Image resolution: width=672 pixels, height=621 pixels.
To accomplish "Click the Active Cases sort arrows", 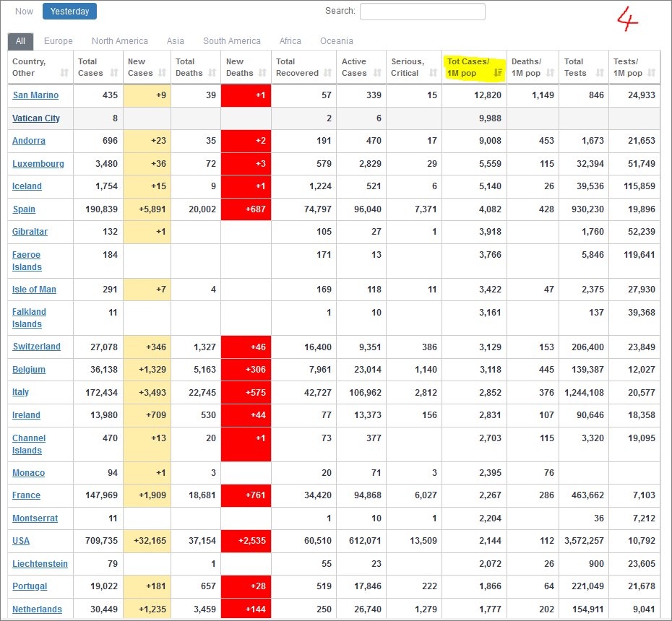I will coord(377,73).
